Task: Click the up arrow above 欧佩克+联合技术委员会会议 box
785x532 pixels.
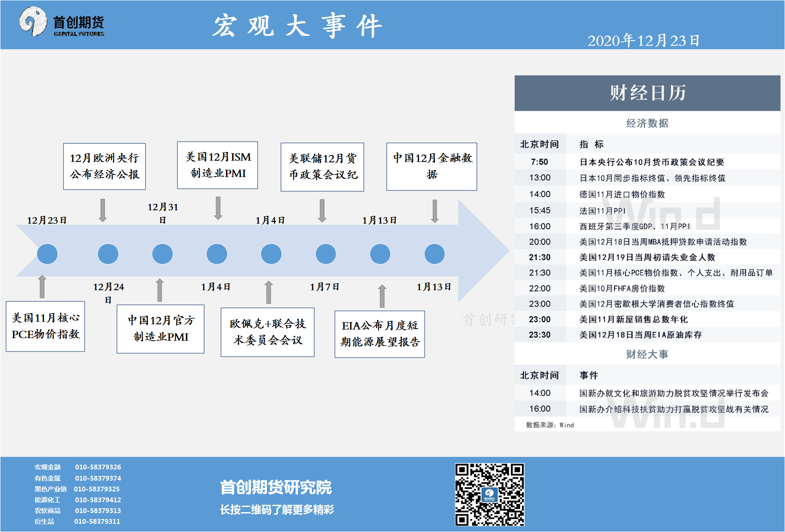Action: [268, 292]
